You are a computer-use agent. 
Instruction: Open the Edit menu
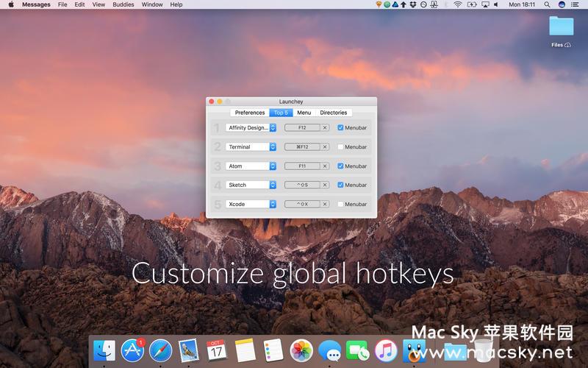click(79, 4)
